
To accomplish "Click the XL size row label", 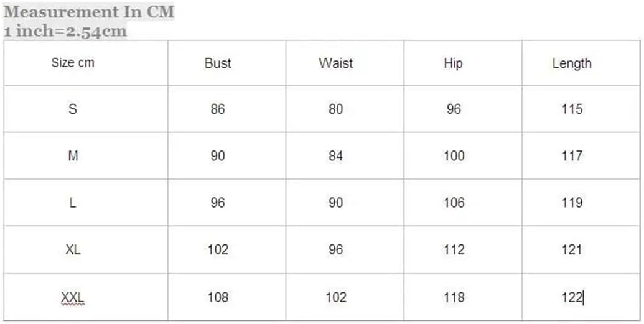I will click(73, 250).
